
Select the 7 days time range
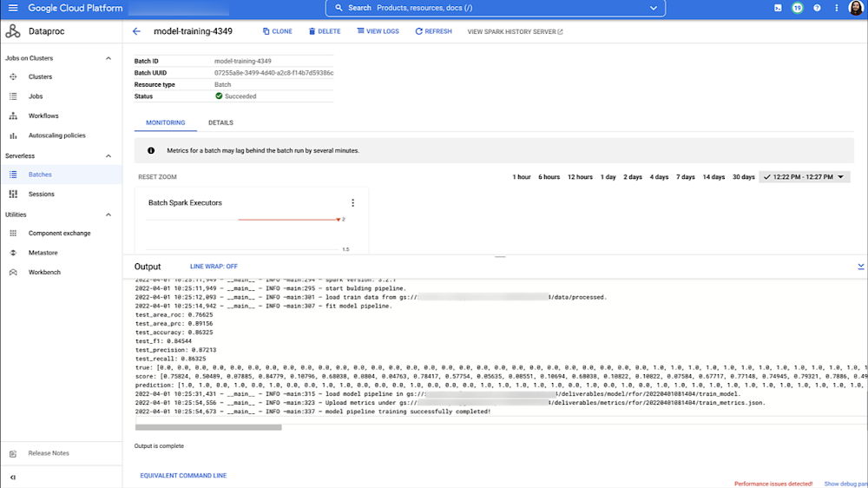coord(686,177)
